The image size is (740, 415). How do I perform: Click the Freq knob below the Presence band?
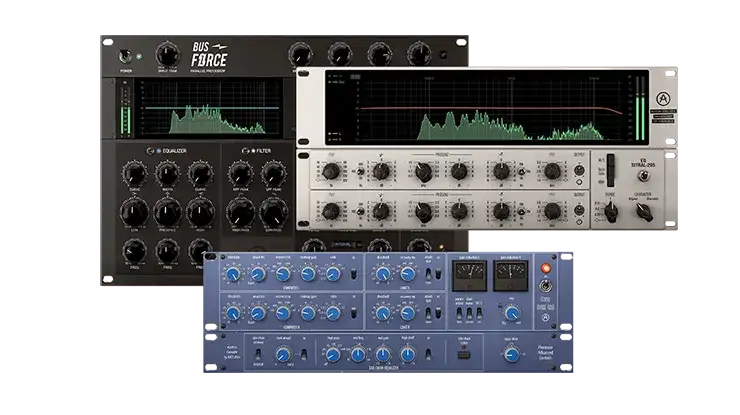[168, 251]
